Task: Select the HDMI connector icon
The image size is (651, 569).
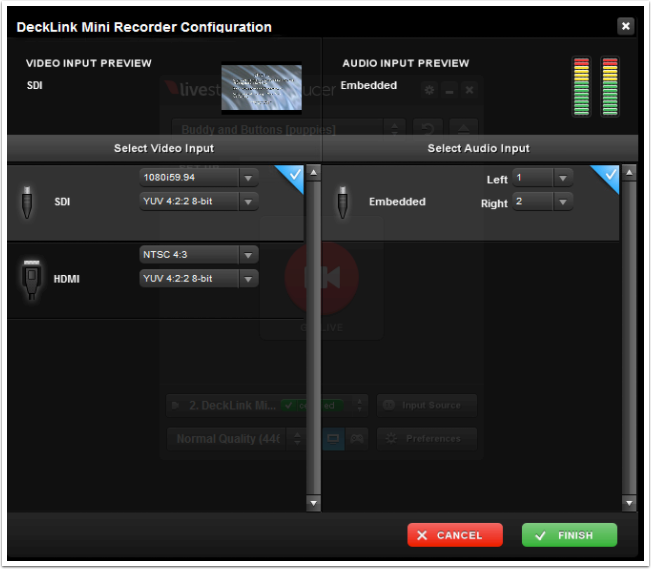Action: tap(32, 279)
